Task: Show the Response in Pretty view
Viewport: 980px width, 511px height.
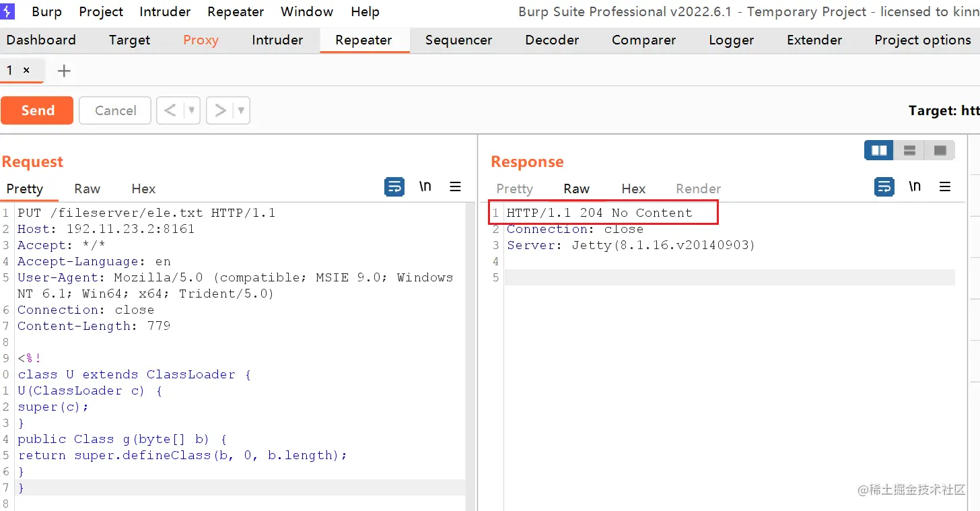Action: pyautogui.click(x=514, y=189)
